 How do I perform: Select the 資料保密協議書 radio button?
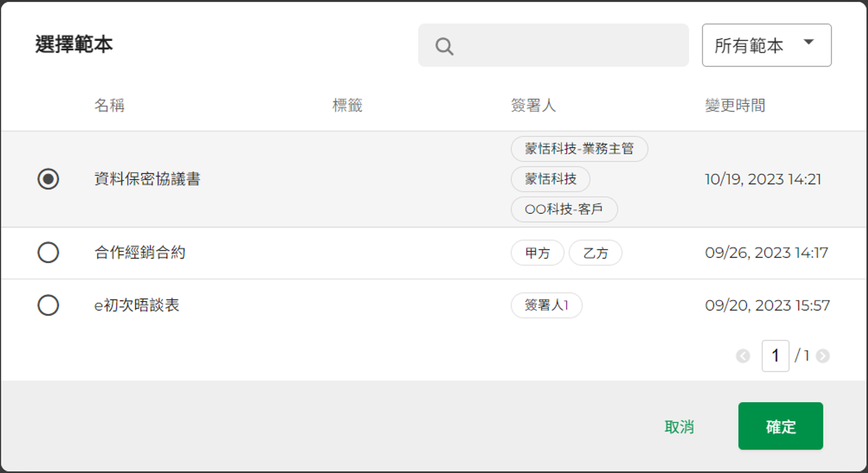pyautogui.click(x=48, y=179)
